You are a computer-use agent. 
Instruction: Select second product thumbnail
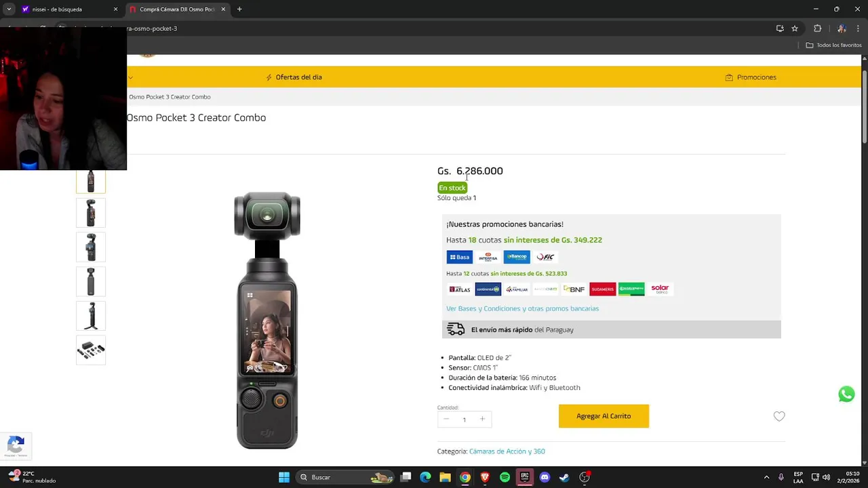point(91,213)
